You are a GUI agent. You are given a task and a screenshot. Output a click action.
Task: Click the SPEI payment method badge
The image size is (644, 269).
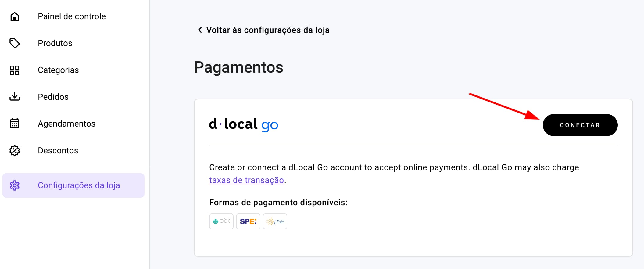tap(248, 221)
